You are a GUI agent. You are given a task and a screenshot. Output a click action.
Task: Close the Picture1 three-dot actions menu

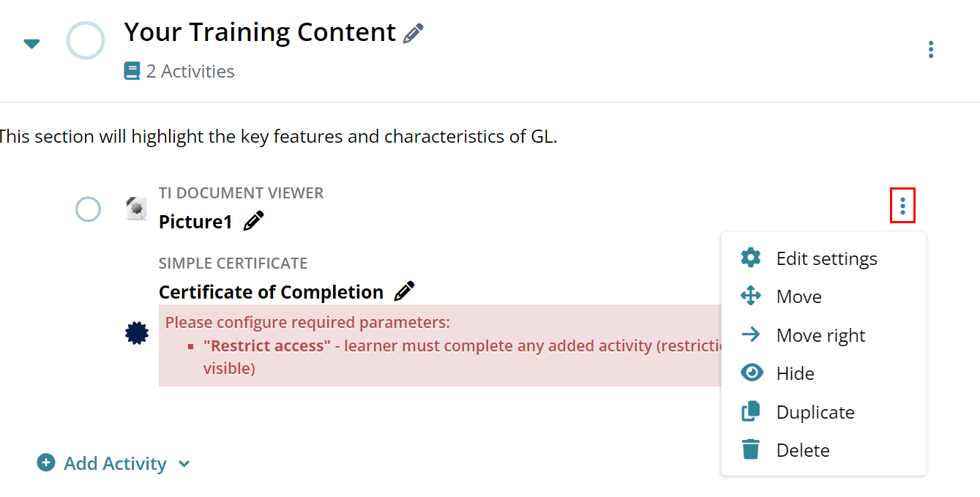902,206
